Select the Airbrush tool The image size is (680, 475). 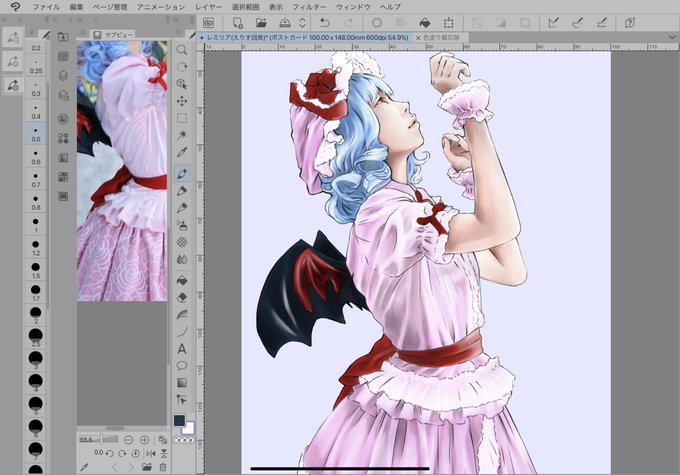182,225
